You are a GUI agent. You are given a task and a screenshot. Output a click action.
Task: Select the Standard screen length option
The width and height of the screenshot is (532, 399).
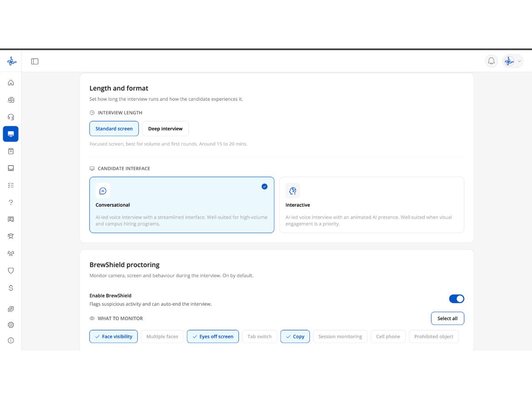coord(114,129)
